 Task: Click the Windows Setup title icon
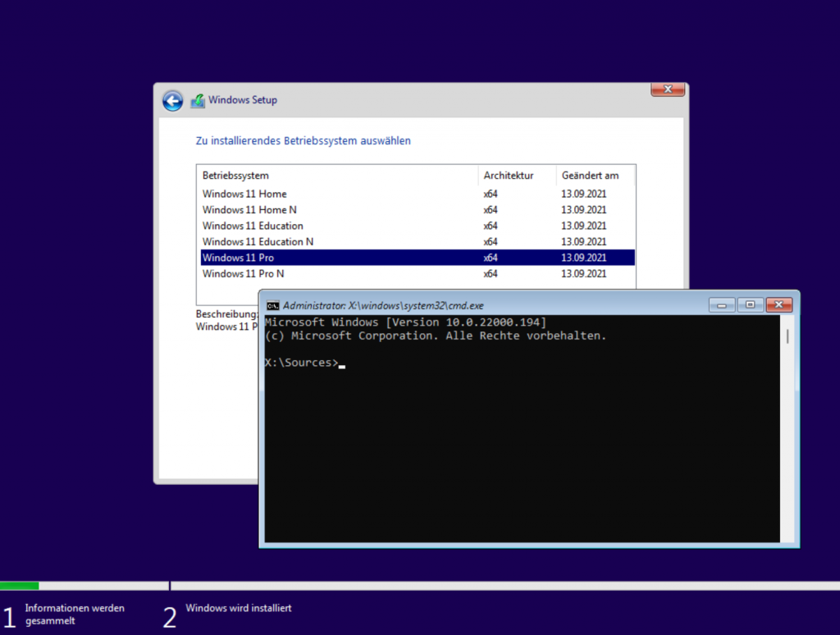[198, 100]
